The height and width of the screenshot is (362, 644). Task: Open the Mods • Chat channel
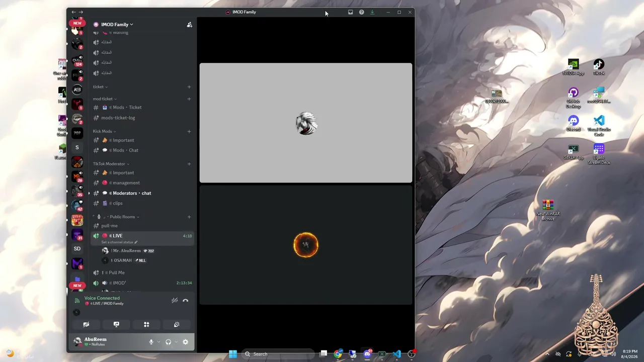(142, 150)
